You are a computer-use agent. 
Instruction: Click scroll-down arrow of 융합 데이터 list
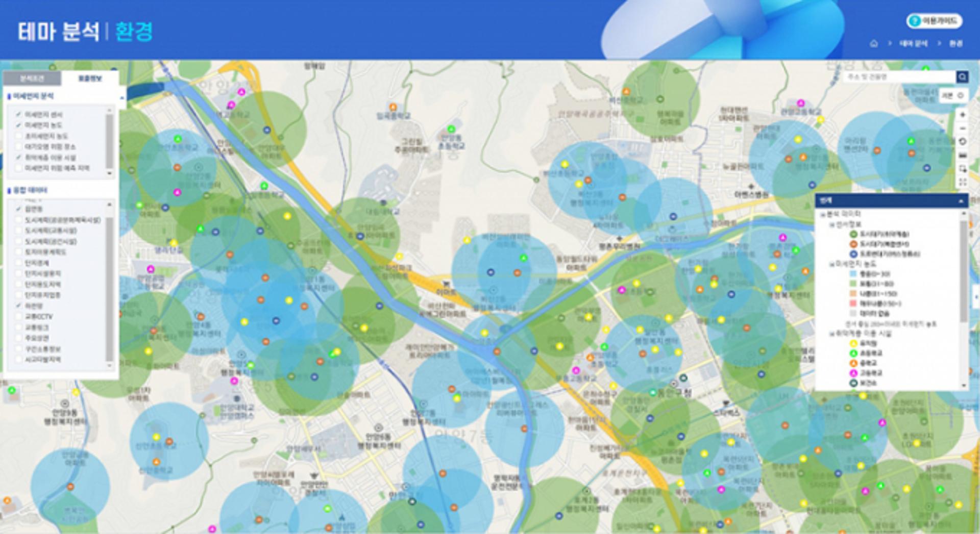(x=109, y=366)
